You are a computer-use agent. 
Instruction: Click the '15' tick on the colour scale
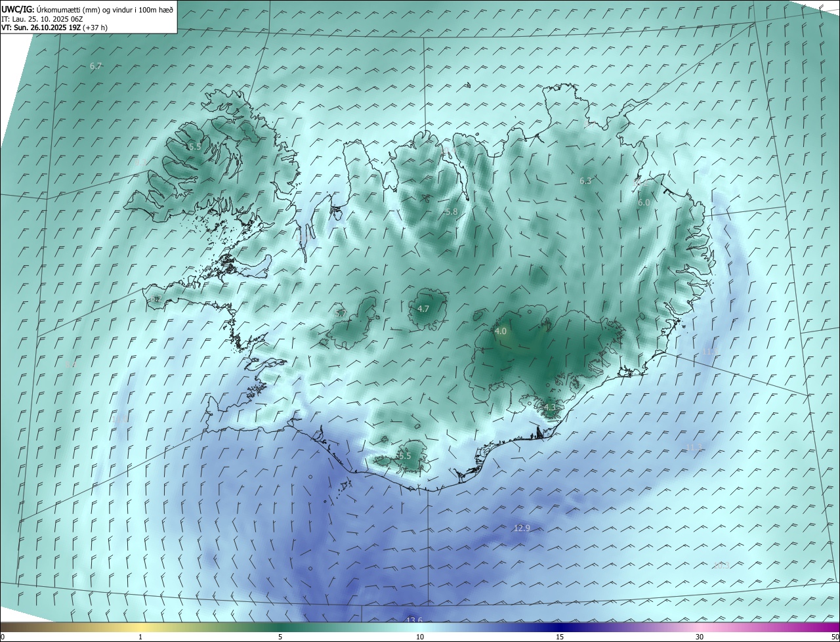pyautogui.click(x=560, y=637)
